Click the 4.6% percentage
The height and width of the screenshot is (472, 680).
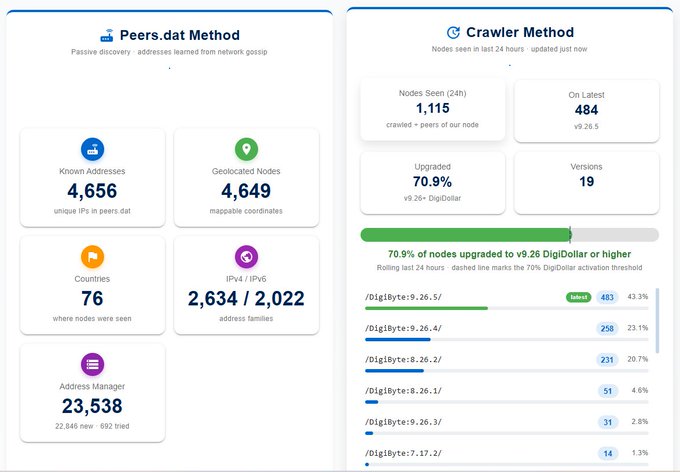click(640, 390)
